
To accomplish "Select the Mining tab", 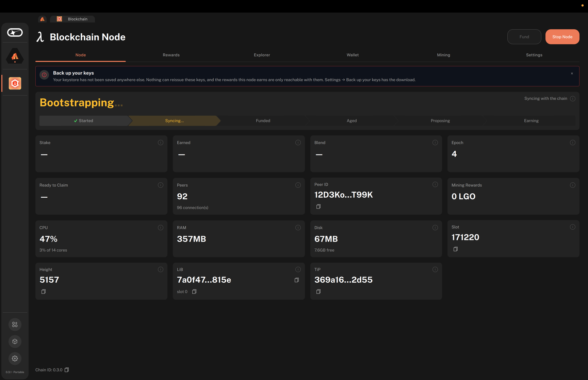I will coord(443,55).
